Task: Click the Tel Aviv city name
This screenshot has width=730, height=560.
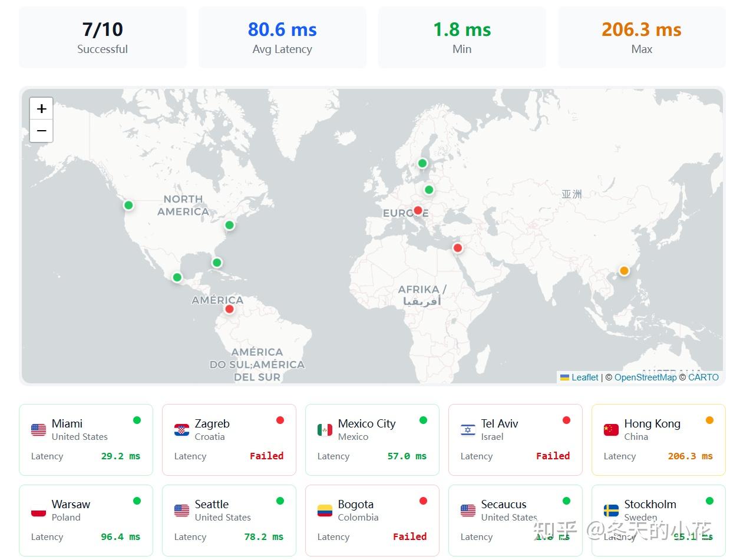Action: 500,423
